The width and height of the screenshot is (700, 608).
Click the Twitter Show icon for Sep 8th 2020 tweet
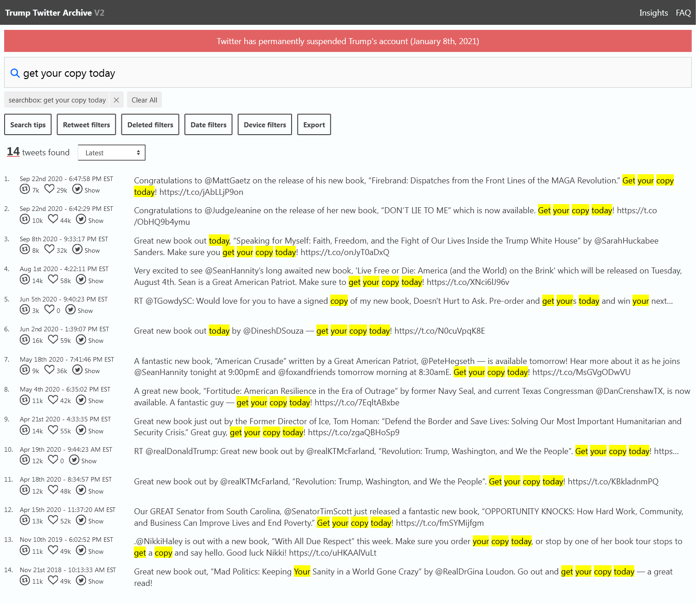pos(77,249)
